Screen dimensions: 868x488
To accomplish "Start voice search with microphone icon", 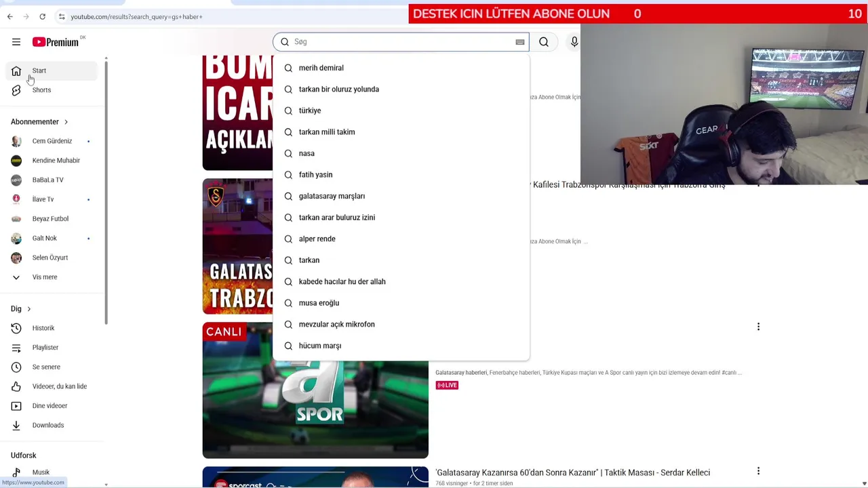I will point(574,42).
